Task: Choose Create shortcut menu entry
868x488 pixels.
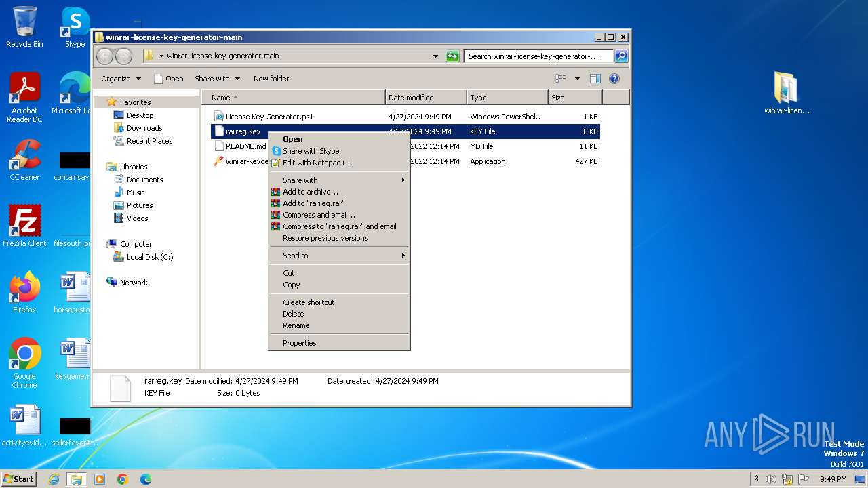Action: 339,302
